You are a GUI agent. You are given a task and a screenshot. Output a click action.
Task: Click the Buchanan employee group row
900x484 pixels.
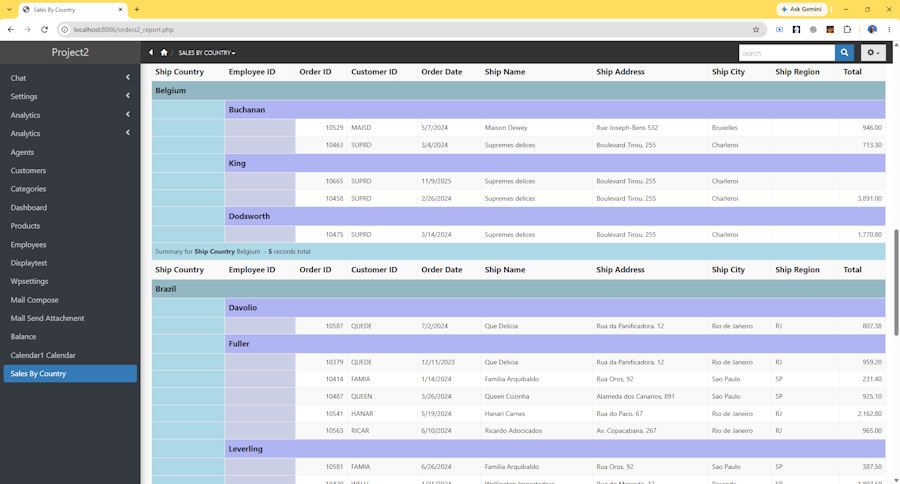pos(554,110)
